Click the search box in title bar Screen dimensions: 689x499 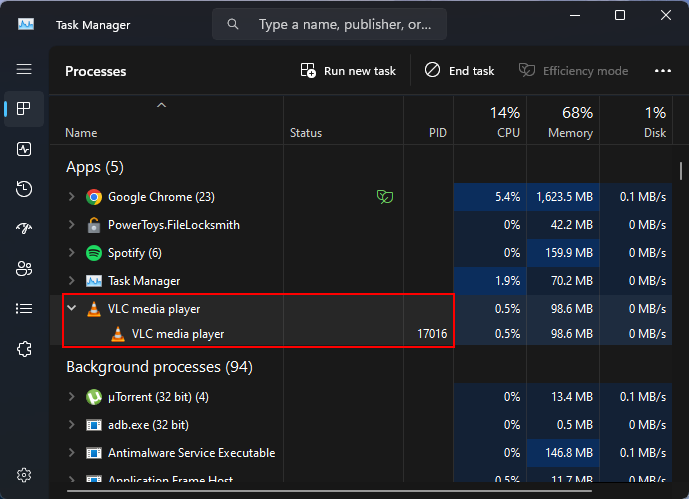tap(330, 24)
